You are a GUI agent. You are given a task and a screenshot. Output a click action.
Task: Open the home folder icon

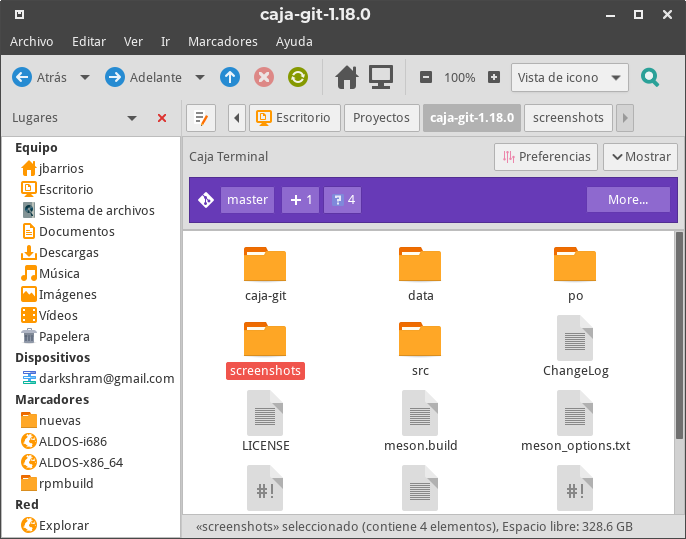(x=347, y=77)
